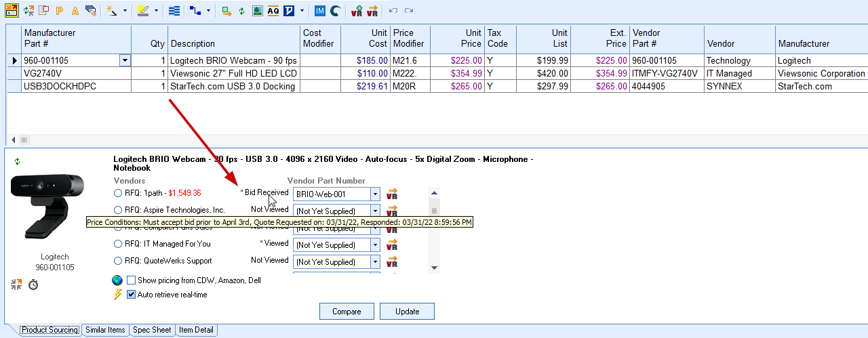Open the BRIO-Web-001 vendor part dropdown
Image resolution: width=868 pixels, height=338 pixels.
(375, 194)
